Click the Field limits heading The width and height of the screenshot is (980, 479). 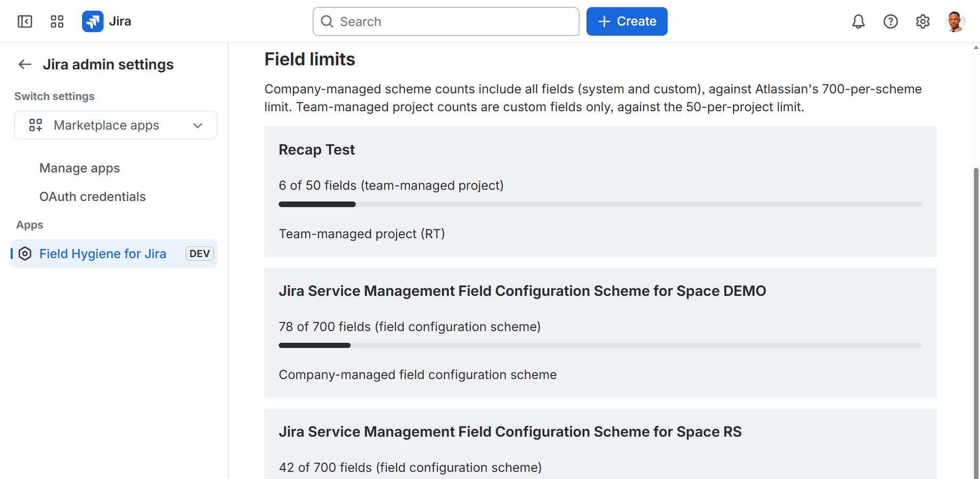(x=309, y=59)
